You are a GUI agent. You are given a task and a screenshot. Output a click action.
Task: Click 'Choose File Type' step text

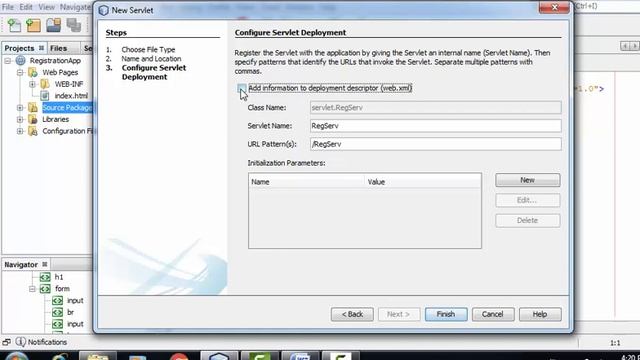pyautogui.click(x=148, y=49)
